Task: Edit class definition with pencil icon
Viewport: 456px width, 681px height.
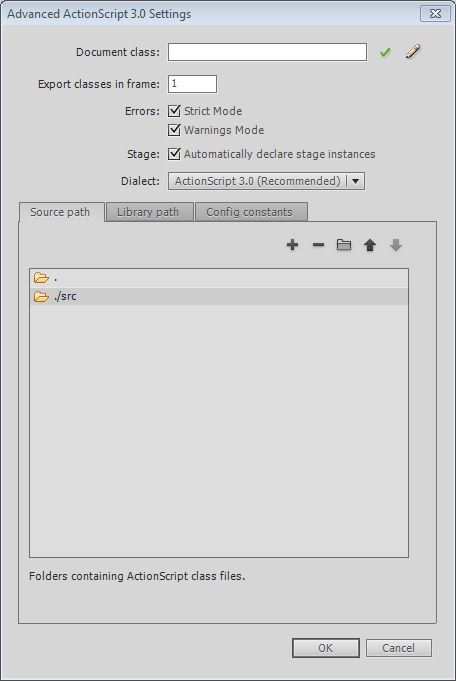Action: click(413, 52)
